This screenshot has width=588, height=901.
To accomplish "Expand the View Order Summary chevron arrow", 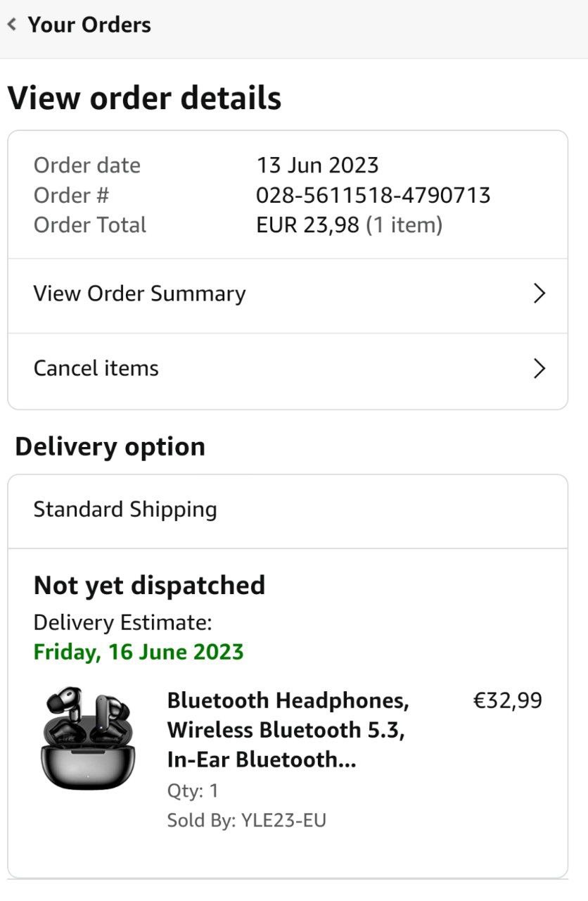I will (539, 294).
